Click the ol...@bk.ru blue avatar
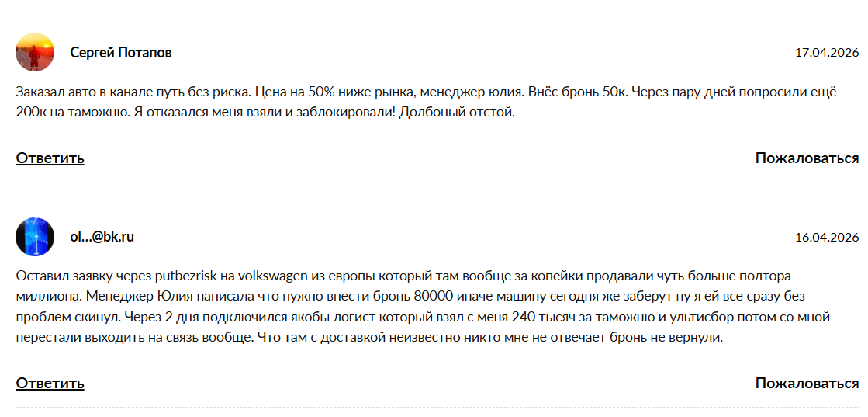 [x=35, y=237]
